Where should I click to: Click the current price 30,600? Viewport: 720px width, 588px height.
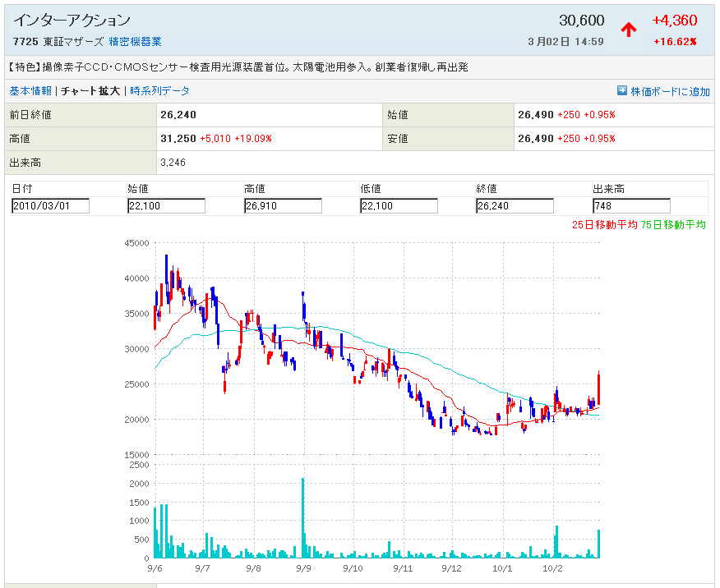click(581, 21)
